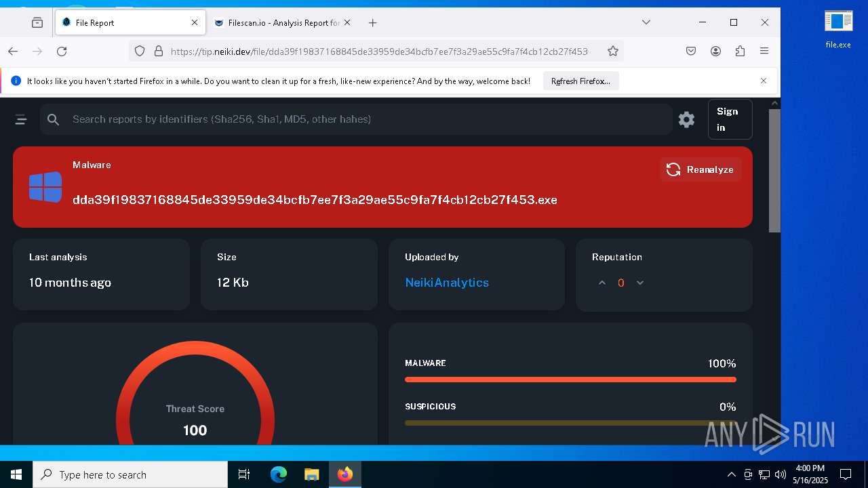This screenshot has height=488, width=868.
Task: Reload the current page
Action: 62,51
